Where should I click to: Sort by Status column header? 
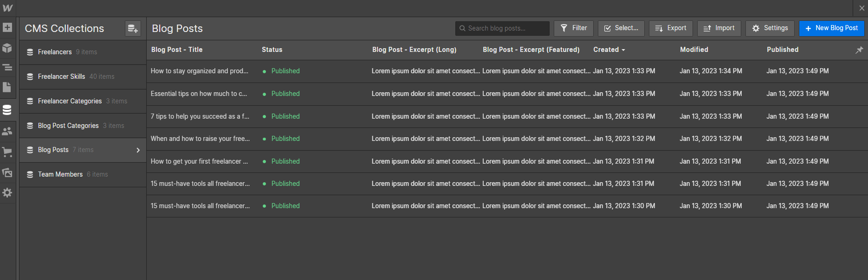(x=272, y=50)
